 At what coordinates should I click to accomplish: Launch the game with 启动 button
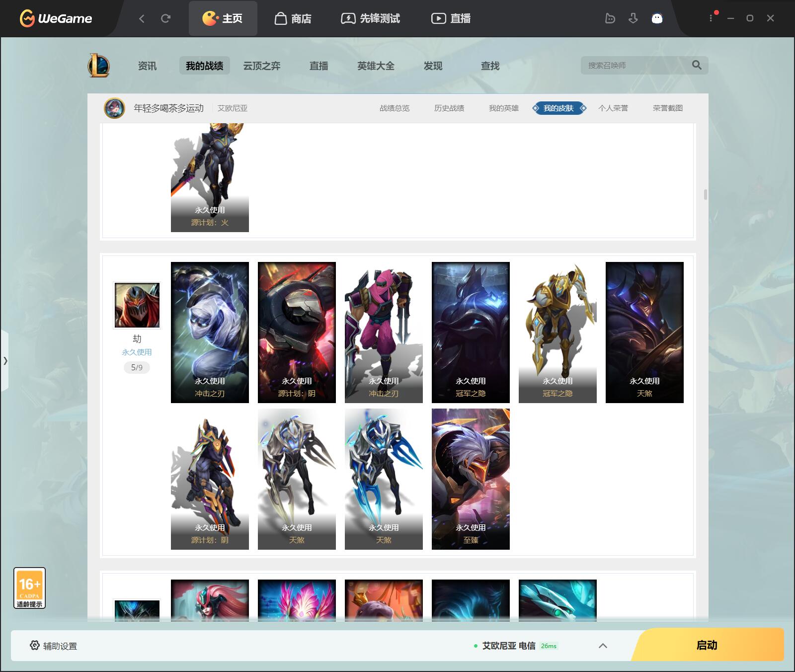[x=707, y=645]
